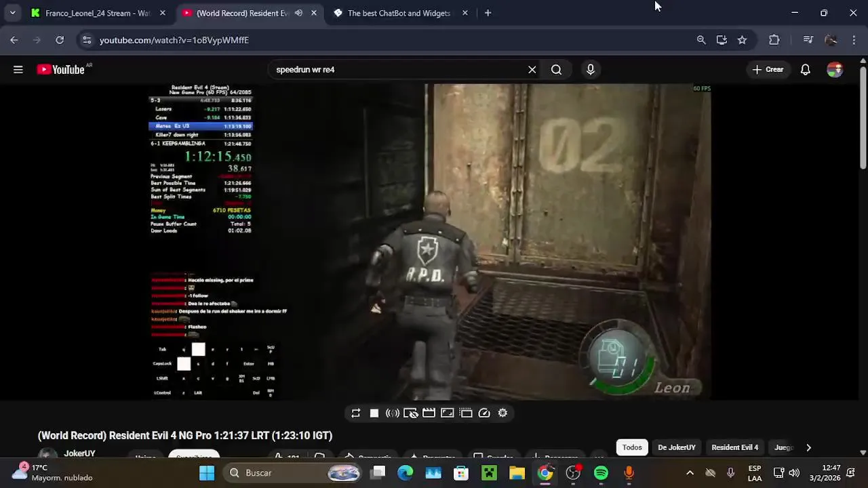Image resolution: width=868 pixels, height=488 pixels.
Task: Open File Explorer from the taskbar
Action: point(517,473)
